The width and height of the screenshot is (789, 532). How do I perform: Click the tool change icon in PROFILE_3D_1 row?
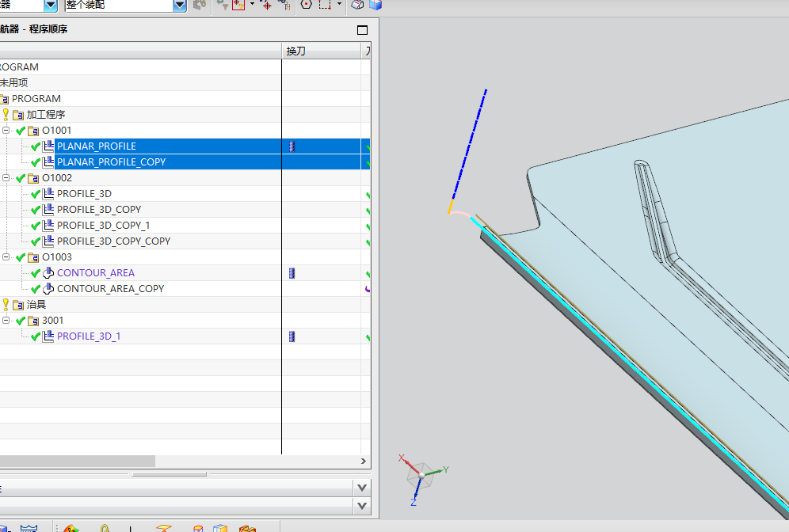[292, 336]
